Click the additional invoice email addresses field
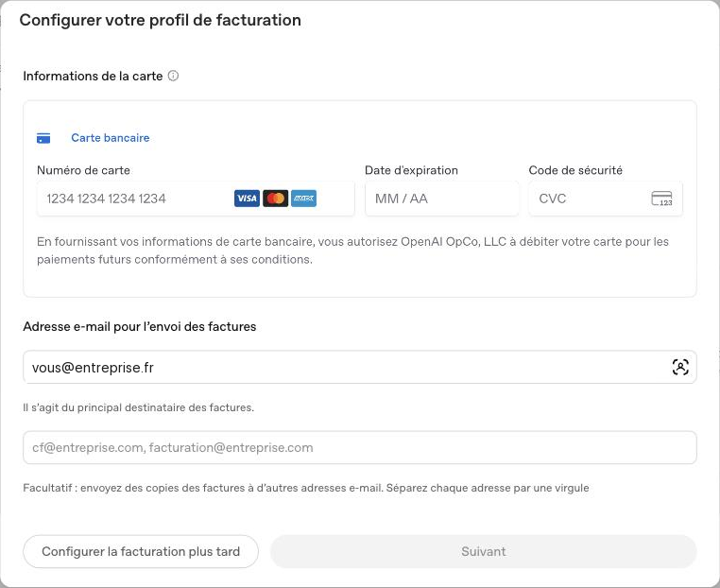 point(360,447)
